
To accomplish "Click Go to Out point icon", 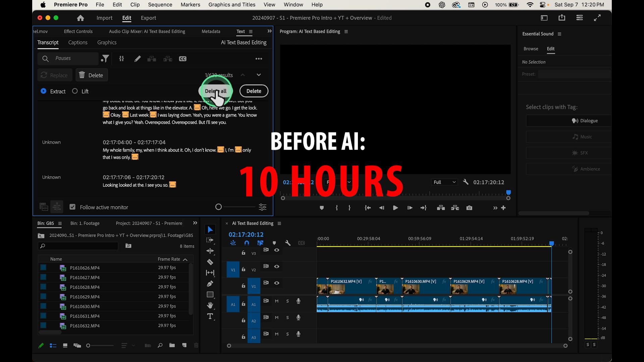I will click(423, 208).
